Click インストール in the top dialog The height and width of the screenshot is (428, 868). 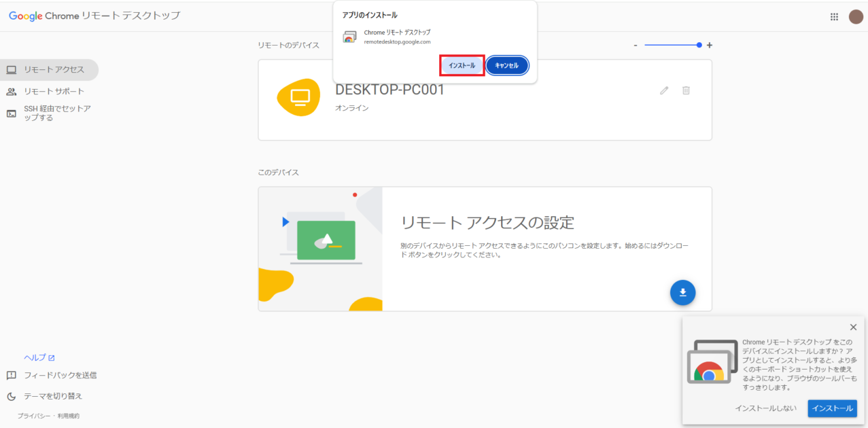coord(462,65)
